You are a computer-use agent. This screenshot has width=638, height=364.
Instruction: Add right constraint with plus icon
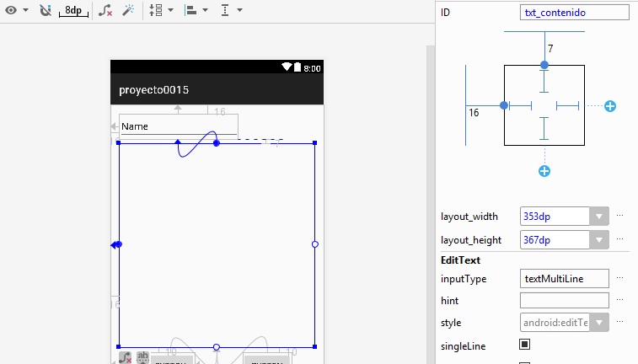pos(610,106)
